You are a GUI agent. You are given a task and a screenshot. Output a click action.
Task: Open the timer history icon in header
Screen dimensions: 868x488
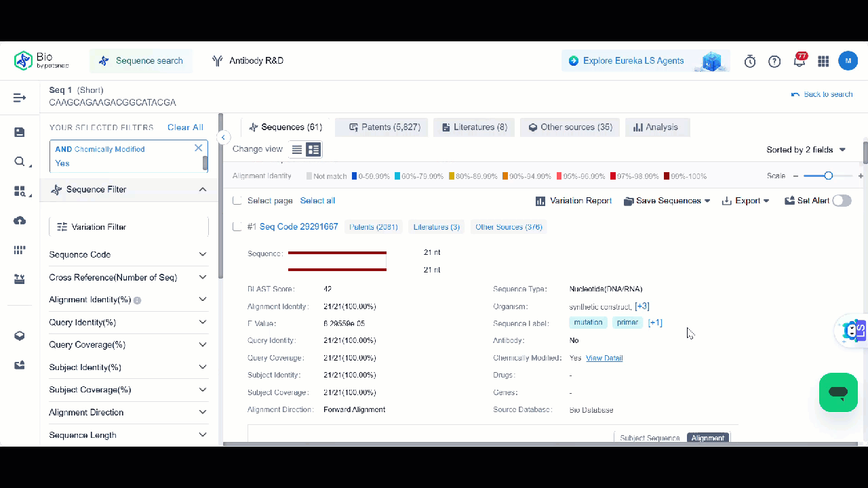pos(750,61)
